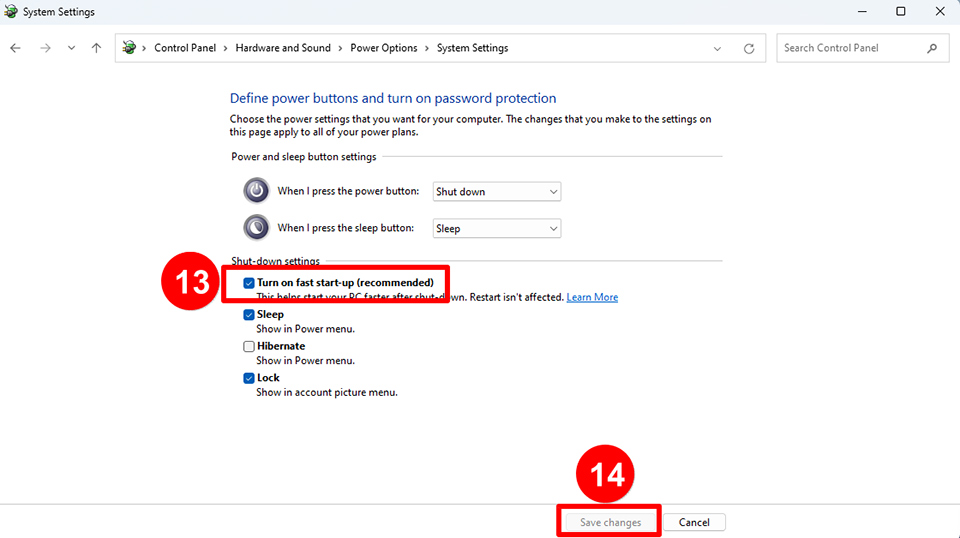Expand the address bar history dropdown

(717, 48)
